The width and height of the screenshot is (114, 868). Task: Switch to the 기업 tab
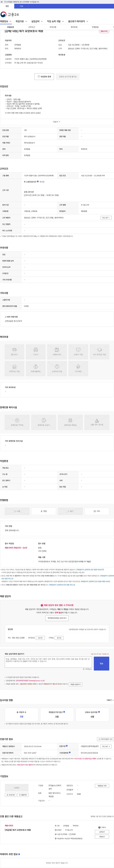pos(21,6)
